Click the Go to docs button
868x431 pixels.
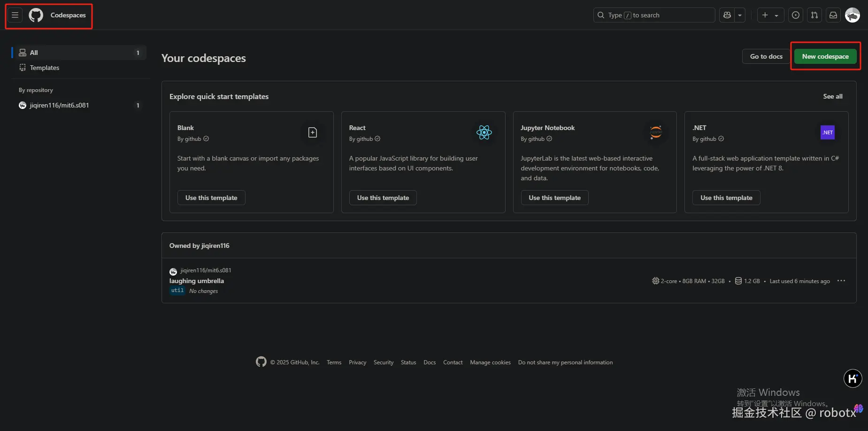[x=766, y=56]
